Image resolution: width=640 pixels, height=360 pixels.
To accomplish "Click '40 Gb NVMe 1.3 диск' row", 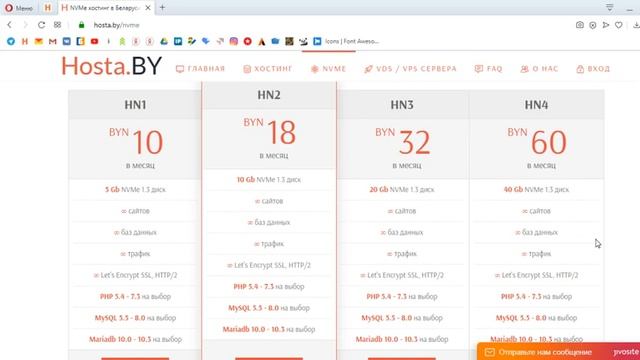I will coord(536,189).
